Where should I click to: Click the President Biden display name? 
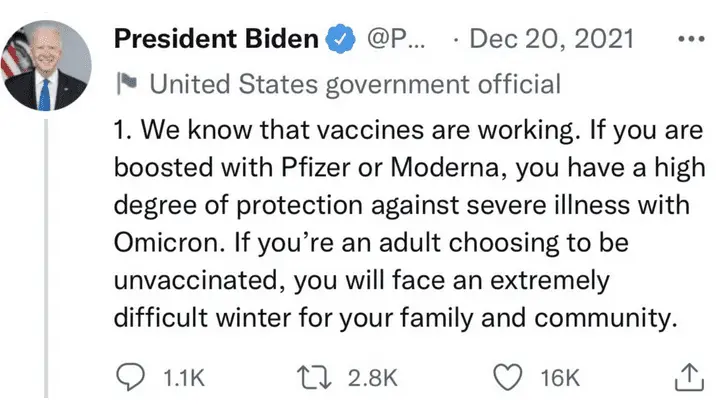(220, 40)
